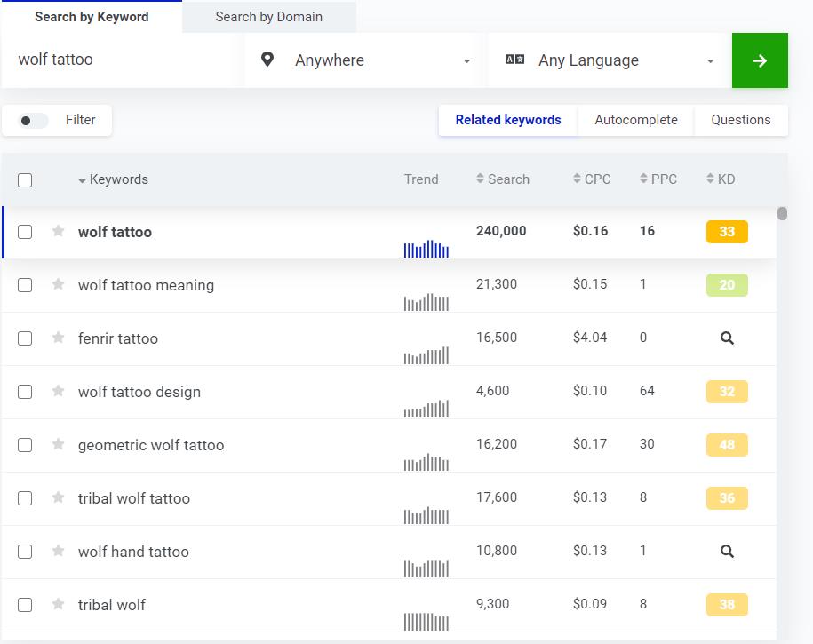Select the 'tribal wolf' row checkbox

coord(25,605)
